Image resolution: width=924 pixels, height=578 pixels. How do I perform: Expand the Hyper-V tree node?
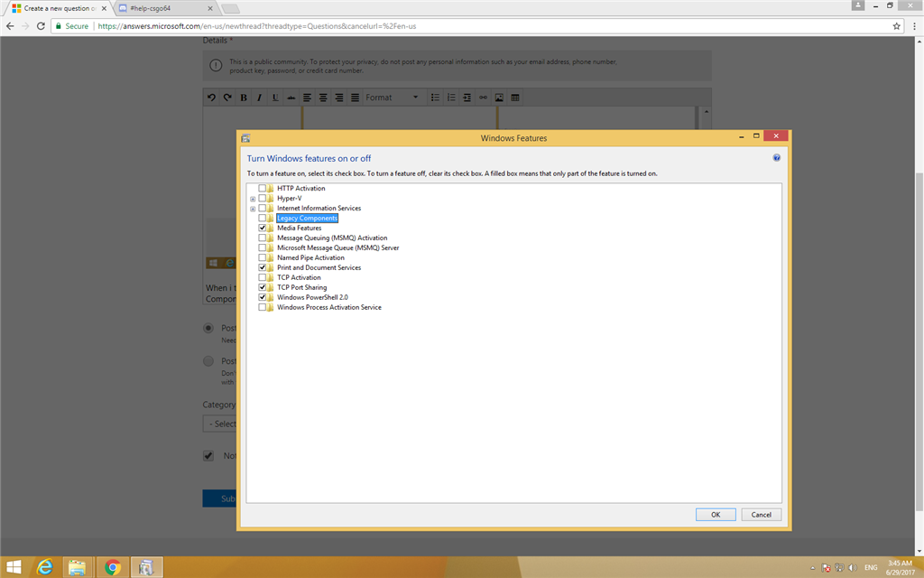point(253,199)
